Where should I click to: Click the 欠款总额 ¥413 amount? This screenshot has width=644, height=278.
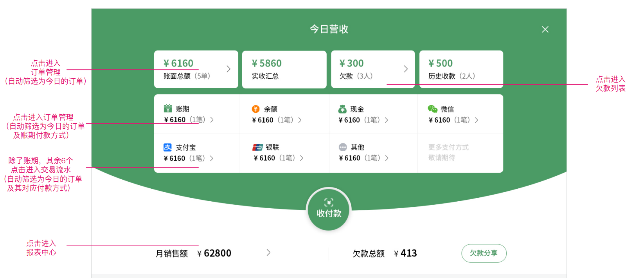pos(406,253)
